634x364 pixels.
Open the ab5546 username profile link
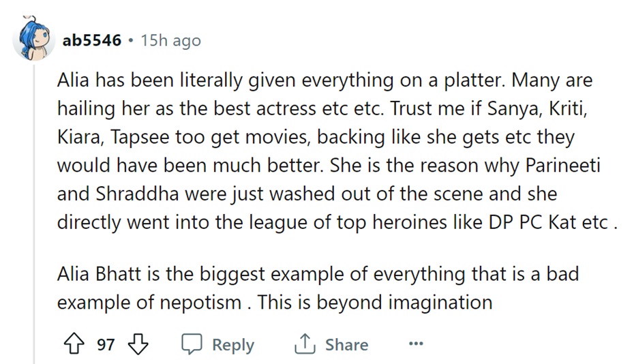coord(91,40)
